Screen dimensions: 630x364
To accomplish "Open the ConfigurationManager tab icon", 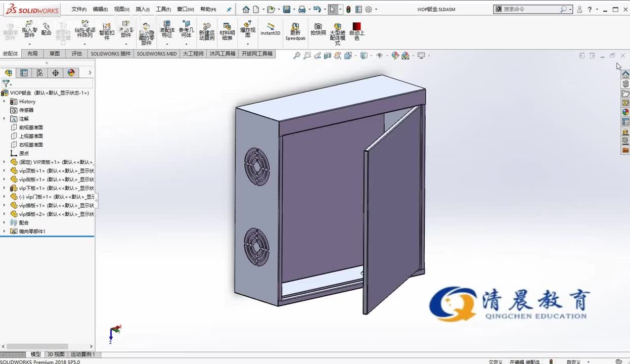I will tap(39, 73).
